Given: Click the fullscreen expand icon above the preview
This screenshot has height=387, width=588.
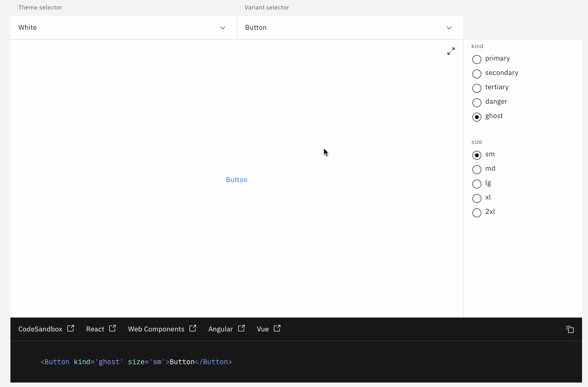Looking at the screenshot, I should [x=451, y=51].
